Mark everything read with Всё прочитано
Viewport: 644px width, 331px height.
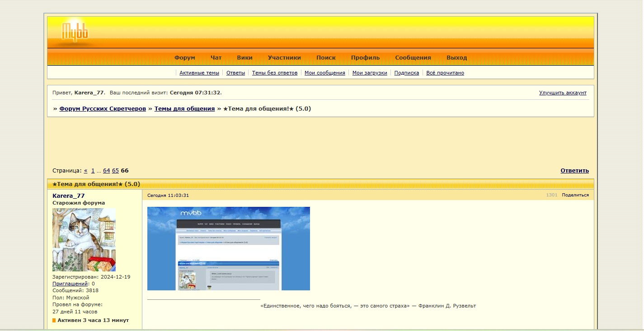(x=445, y=73)
